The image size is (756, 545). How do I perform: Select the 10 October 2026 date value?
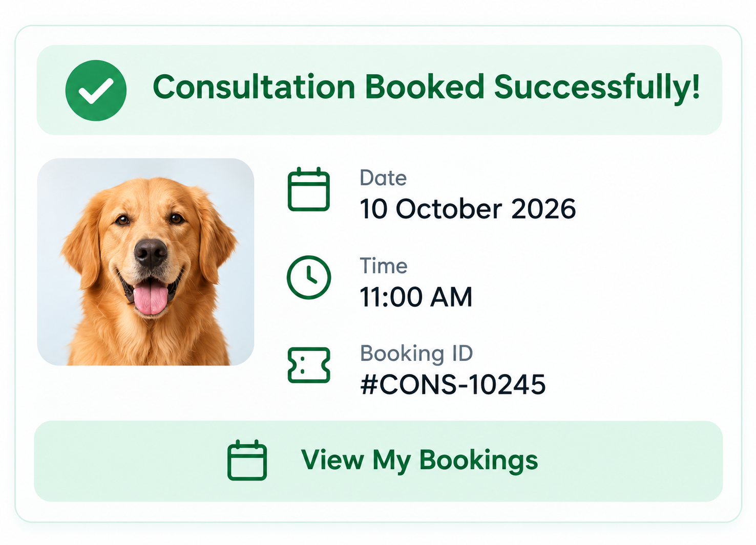pos(468,209)
